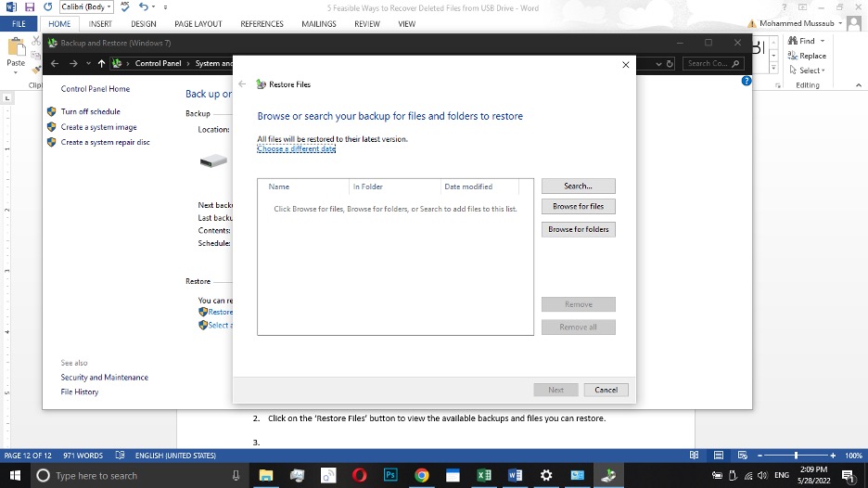Click back arrow in Restore Files dialog
868x488 pixels.
point(242,84)
